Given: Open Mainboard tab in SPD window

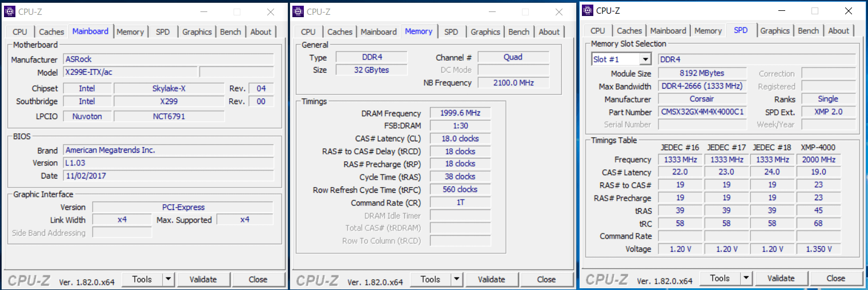Looking at the screenshot, I should pos(668,31).
